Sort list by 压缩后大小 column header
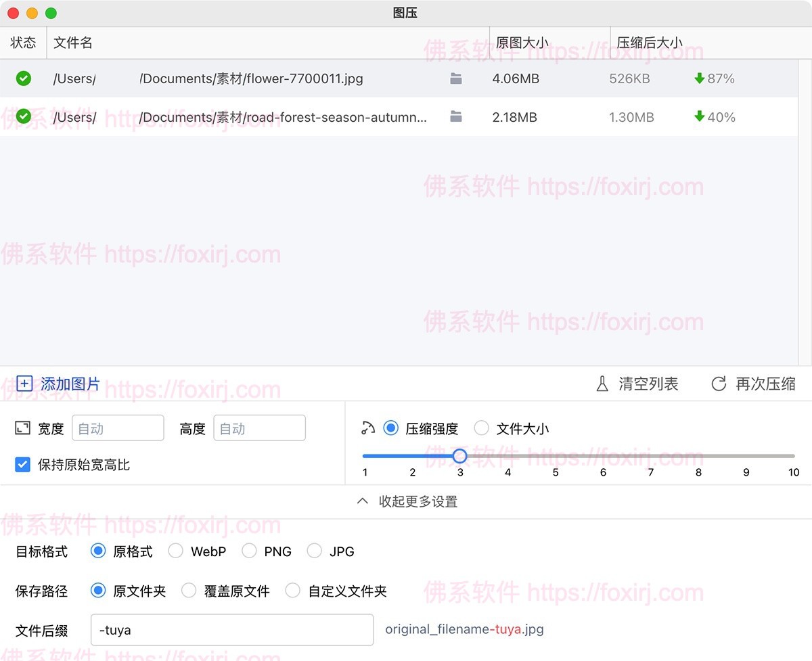812x661 pixels. tap(649, 43)
